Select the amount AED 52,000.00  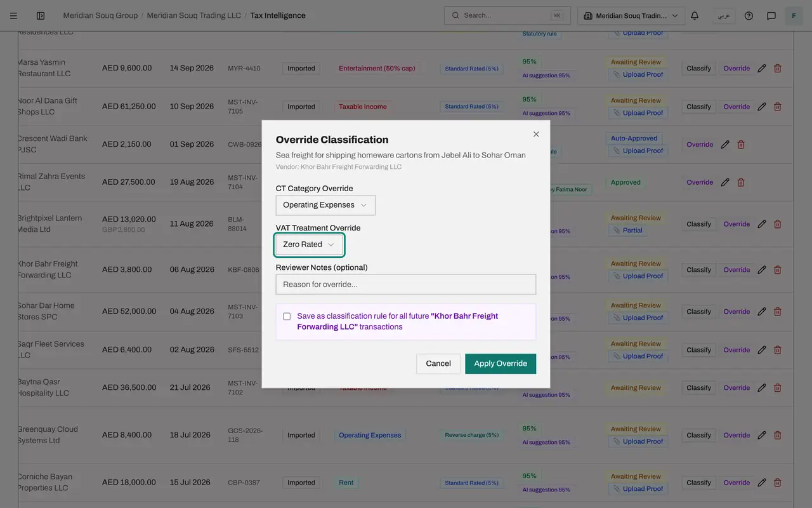pos(129,312)
